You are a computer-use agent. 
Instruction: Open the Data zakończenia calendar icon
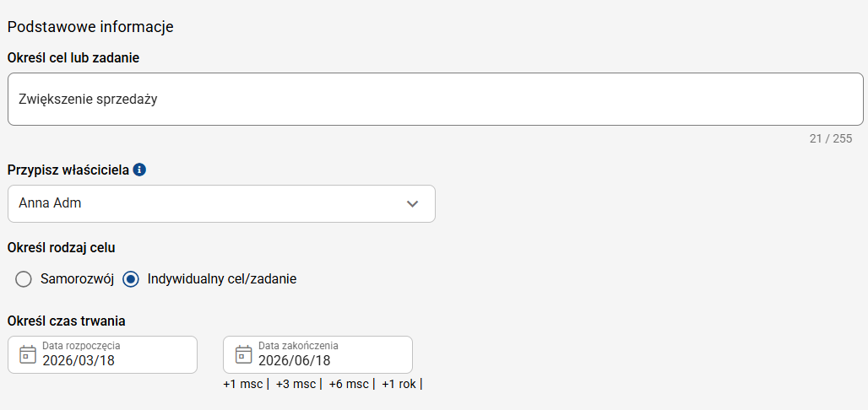tap(243, 354)
